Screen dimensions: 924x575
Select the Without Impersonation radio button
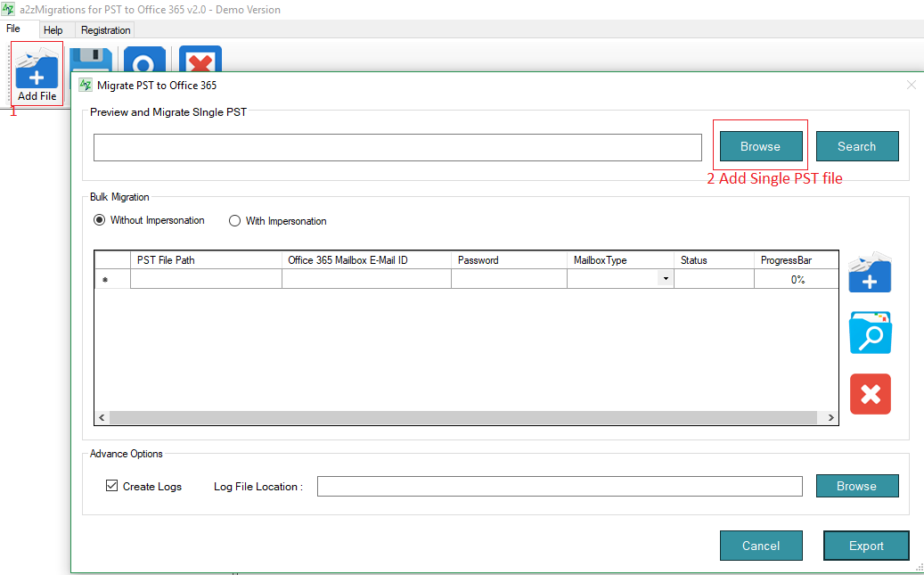99,220
